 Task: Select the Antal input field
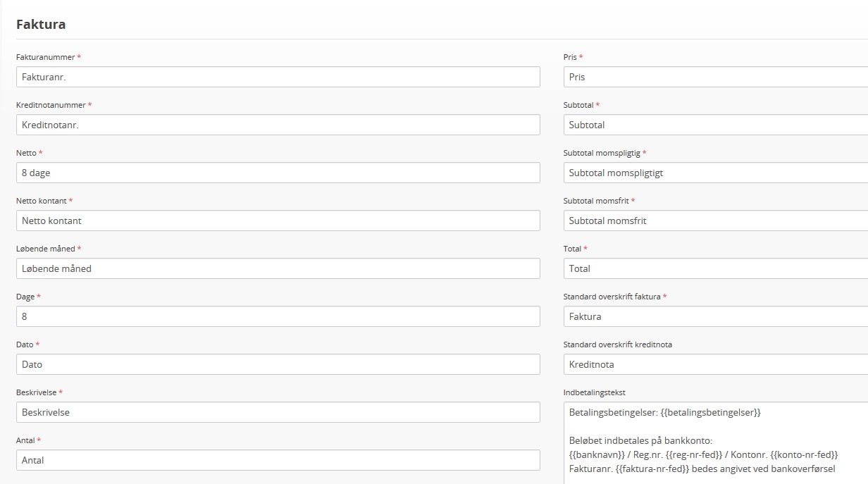[x=278, y=460]
